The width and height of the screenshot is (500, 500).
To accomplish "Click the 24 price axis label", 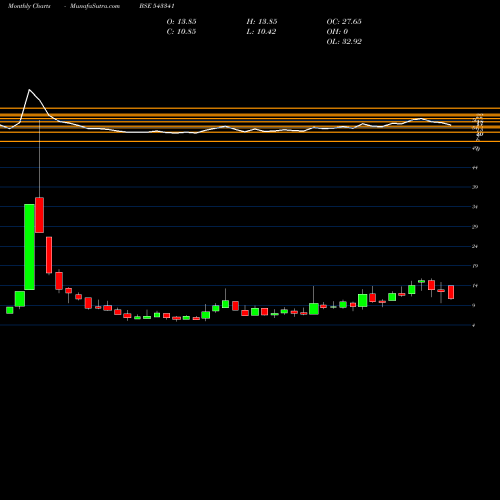I will click(x=475, y=246).
